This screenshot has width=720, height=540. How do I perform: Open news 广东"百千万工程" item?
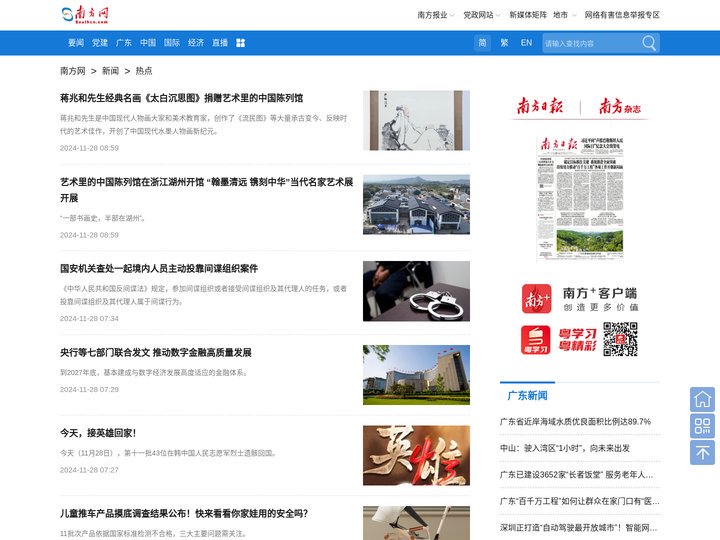coord(579,501)
